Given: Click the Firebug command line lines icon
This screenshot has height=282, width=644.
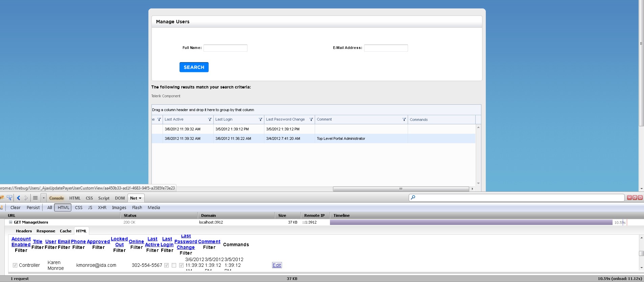Looking at the screenshot, I should 35,198.
